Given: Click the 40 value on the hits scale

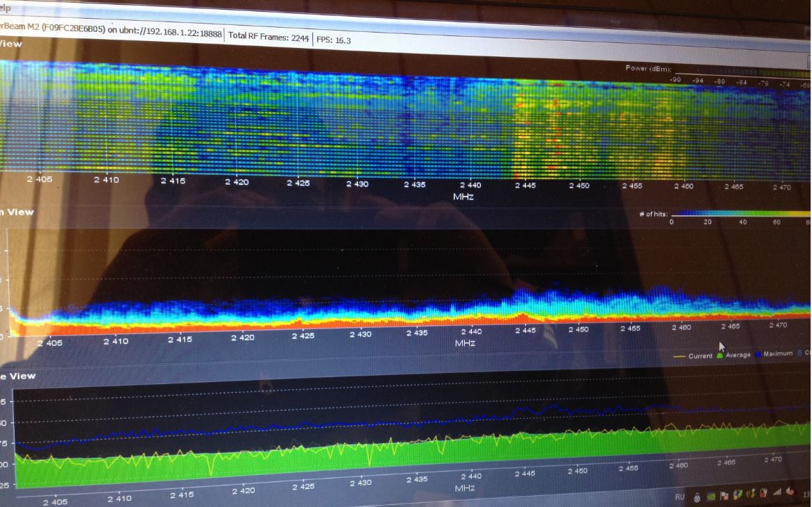Looking at the screenshot, I should coord(743,222).
